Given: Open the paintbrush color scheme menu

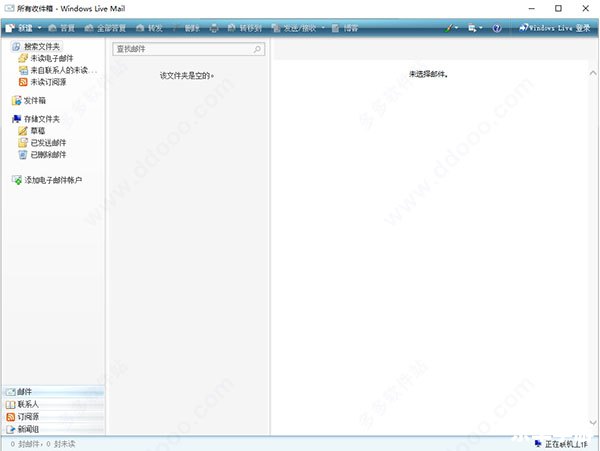Looking at the screenshot, I should pos(451,28).
